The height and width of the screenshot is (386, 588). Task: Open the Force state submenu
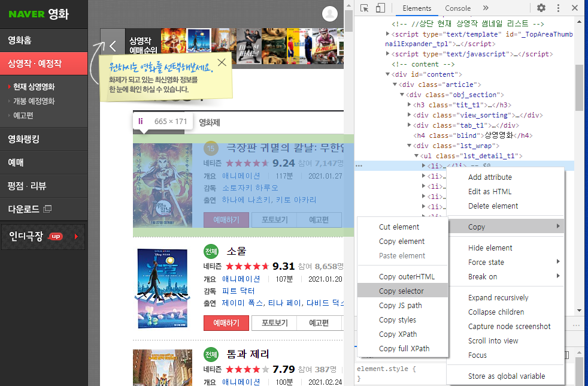tap(505, 262)
